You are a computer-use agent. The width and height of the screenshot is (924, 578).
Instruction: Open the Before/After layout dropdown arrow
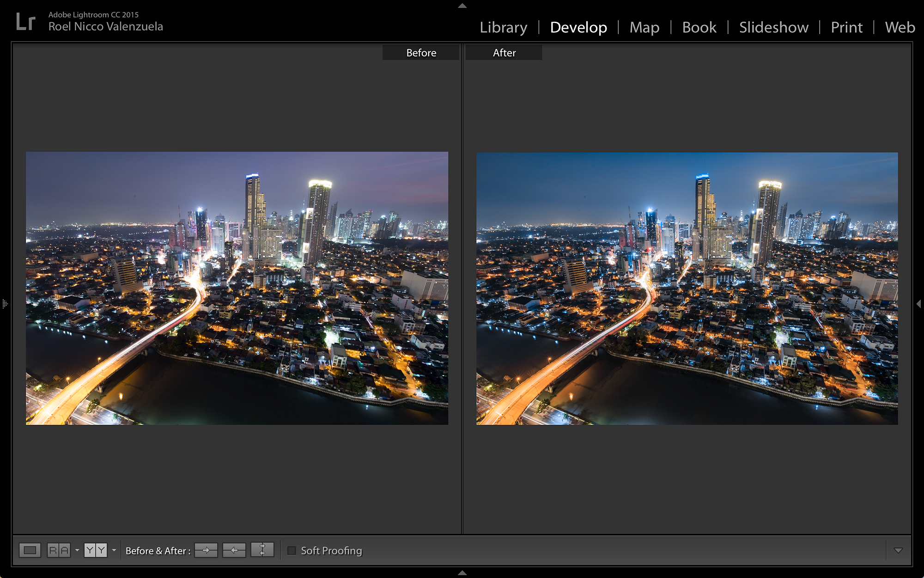click(114, 550)
